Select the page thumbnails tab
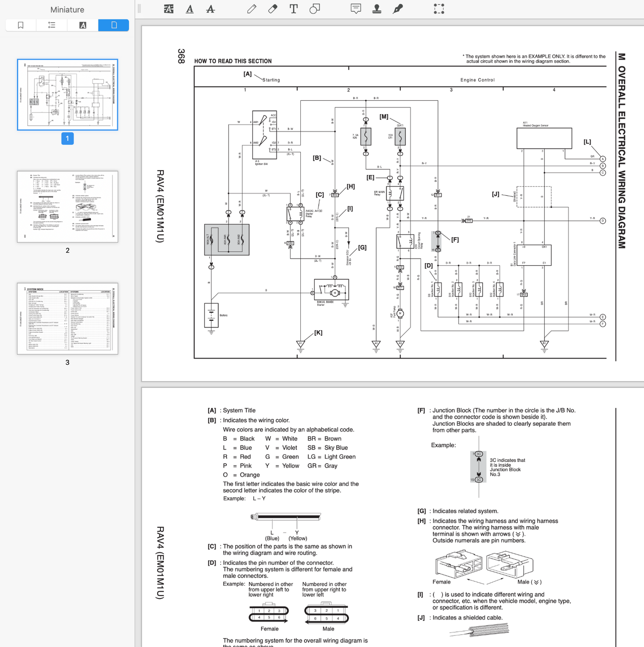 pyautogui.click(x=114, y=25)
